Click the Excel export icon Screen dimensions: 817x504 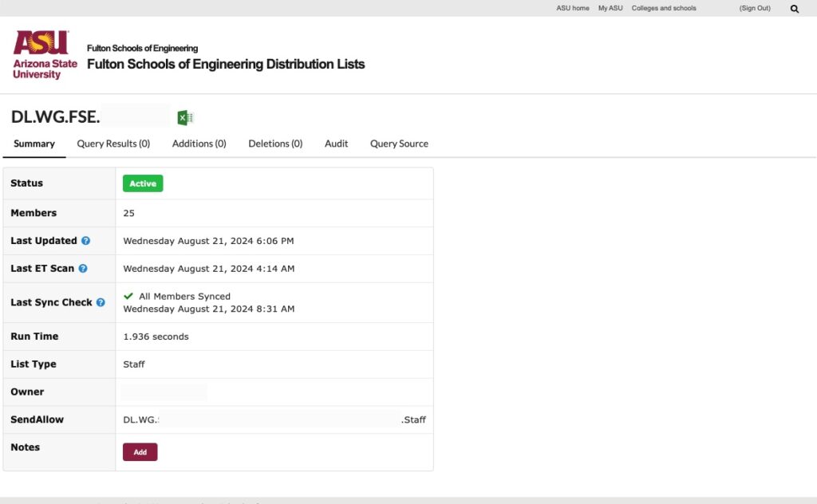[x=184, y=116]
